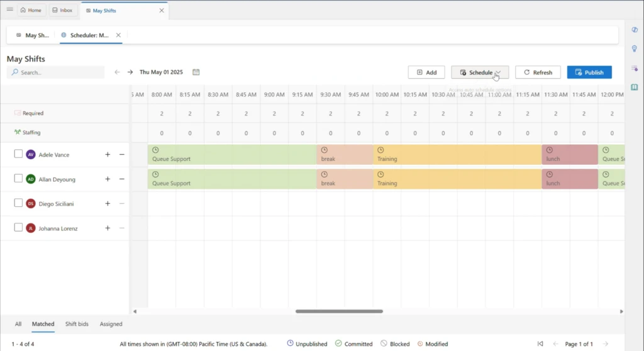Screen dimensions: 644x351
Task: Go to previous day arrow
Action: (117, 72)
